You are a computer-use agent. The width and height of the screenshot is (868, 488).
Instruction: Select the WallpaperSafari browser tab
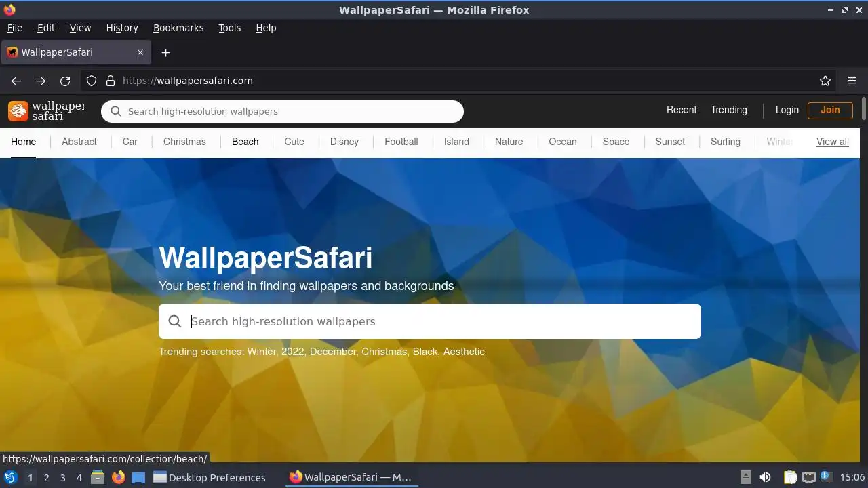76,52
